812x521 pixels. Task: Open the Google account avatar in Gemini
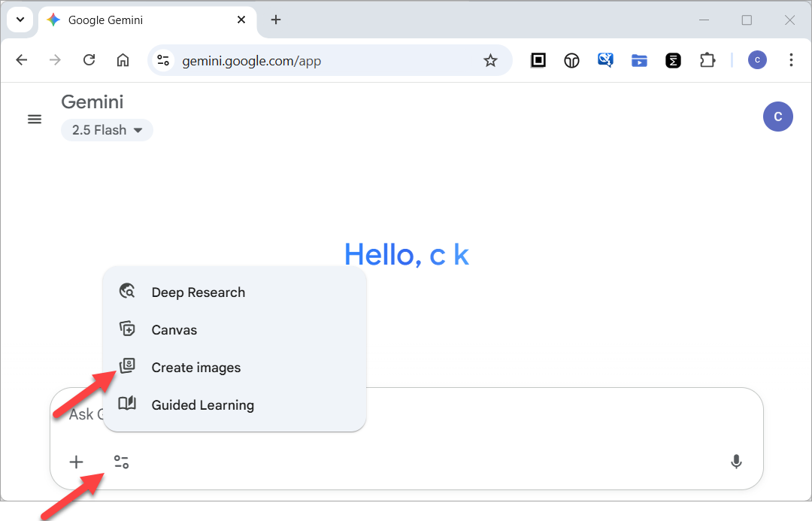[778, 117]
